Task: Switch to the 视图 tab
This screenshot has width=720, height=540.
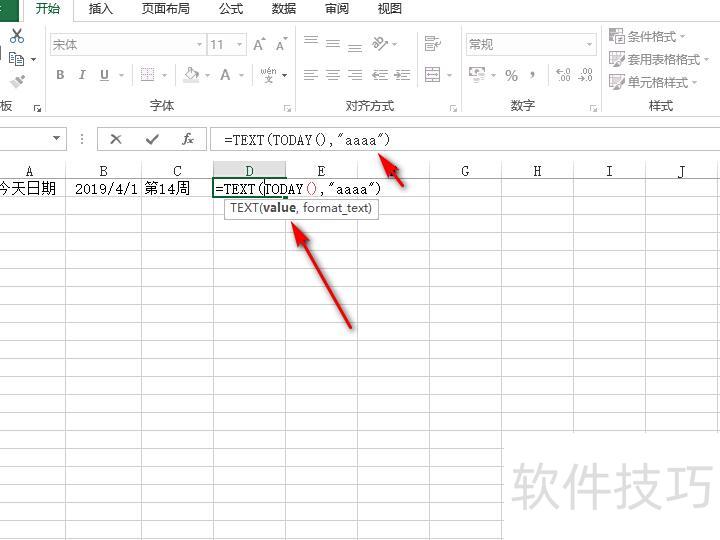Action: point(390,8)
